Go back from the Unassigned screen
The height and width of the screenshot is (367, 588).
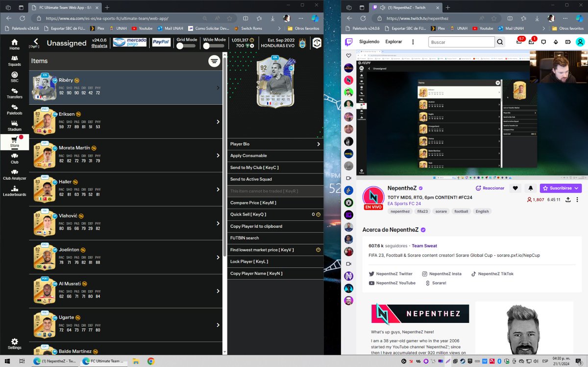[36, 41]
